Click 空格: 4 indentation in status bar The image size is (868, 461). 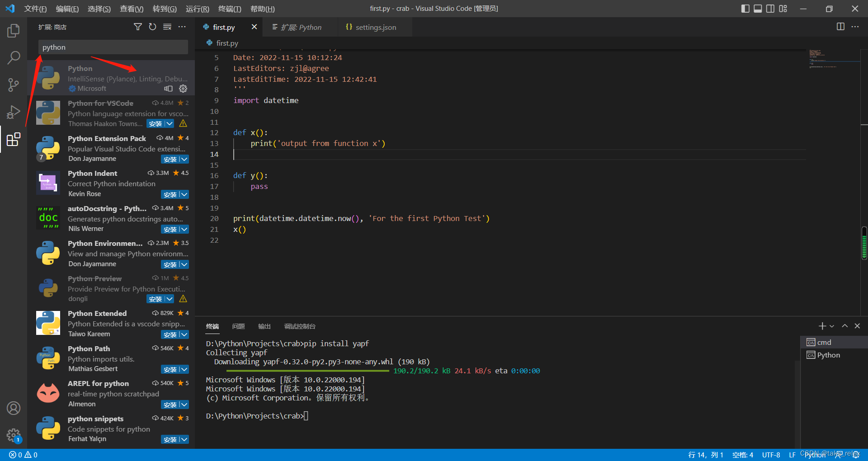pyautogui.click(x=743, y=455)
